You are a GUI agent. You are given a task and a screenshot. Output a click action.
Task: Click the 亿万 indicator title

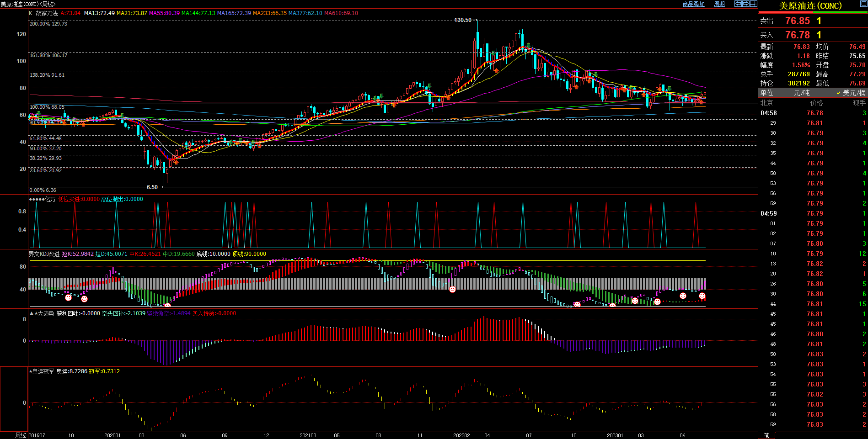click(x=50, y=199)
